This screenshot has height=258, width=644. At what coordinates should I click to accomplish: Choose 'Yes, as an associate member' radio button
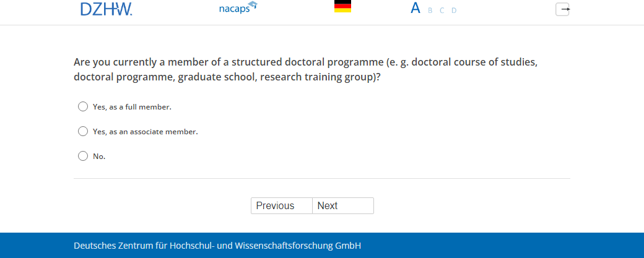click(83, 132)
